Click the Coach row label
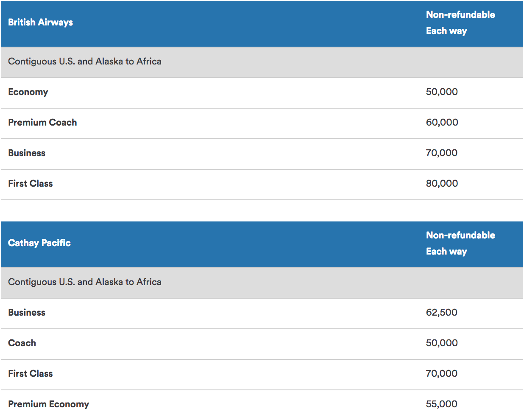Viewport: 524px width, 420px height. [22, 343]
